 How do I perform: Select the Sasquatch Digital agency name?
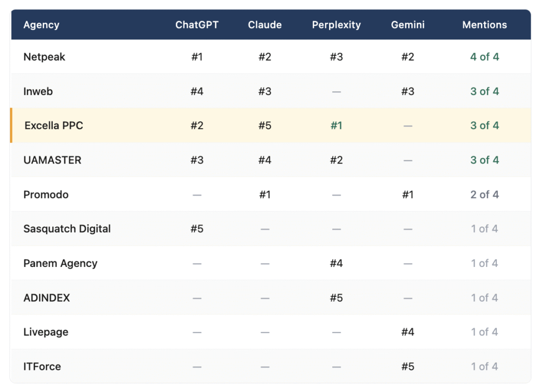(x=67, y=229)
